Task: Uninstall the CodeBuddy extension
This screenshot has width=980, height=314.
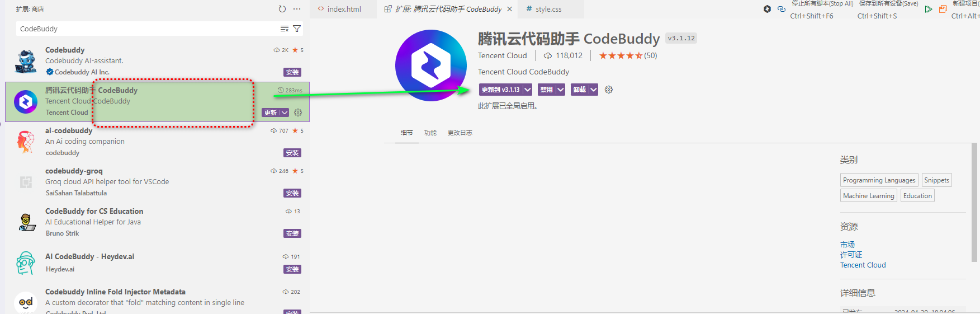Action: tap(579, 90)
